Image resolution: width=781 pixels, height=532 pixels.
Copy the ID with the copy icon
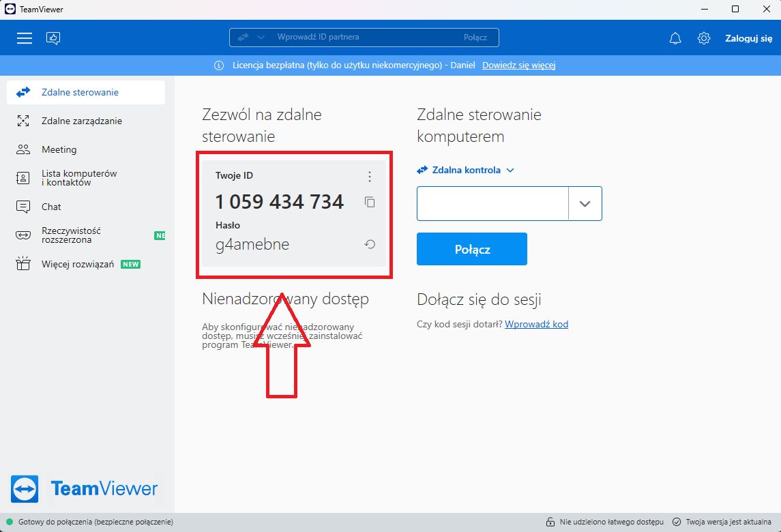[x=370, y=202]
